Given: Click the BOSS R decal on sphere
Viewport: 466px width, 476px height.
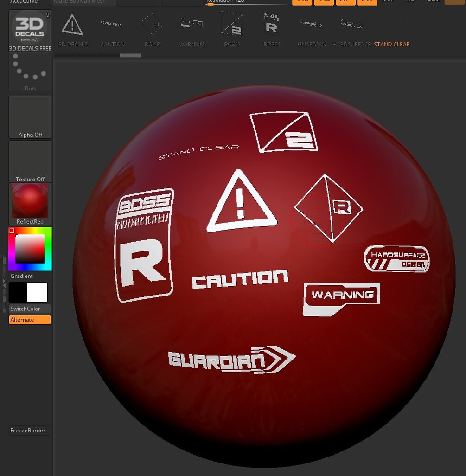Looking at the screenshot, I should coord(144,245).
